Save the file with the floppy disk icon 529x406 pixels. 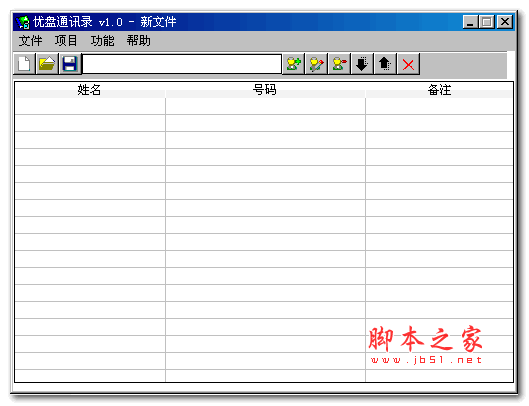[70, 64]
